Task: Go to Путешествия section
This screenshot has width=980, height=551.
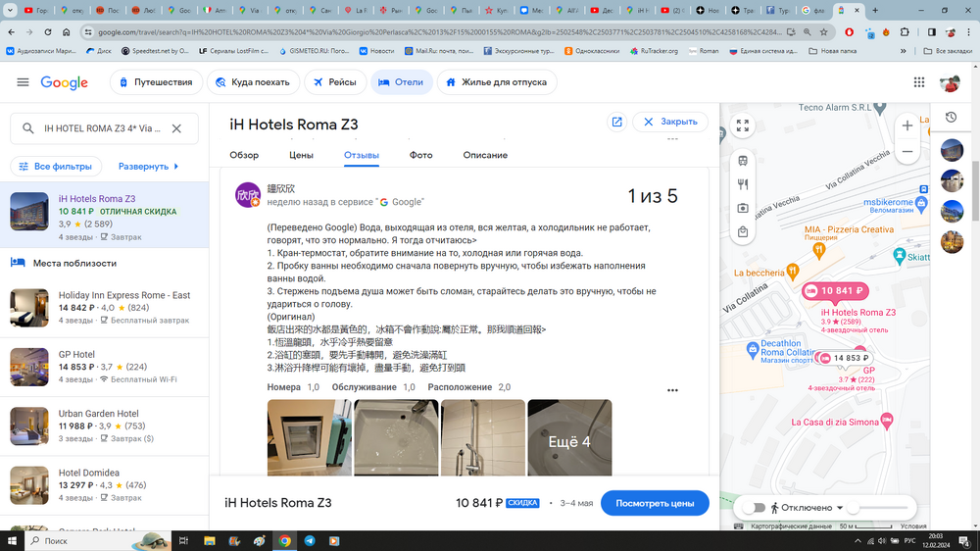Action: coord(156,82)
